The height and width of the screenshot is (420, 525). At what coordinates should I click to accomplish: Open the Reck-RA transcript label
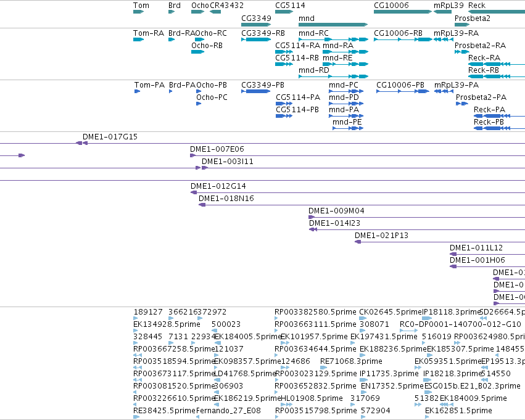pyautogui.click(x=484, y=58)
